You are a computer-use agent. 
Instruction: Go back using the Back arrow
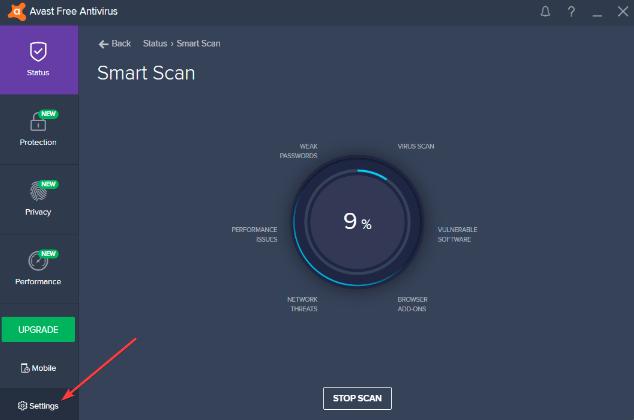115,44
